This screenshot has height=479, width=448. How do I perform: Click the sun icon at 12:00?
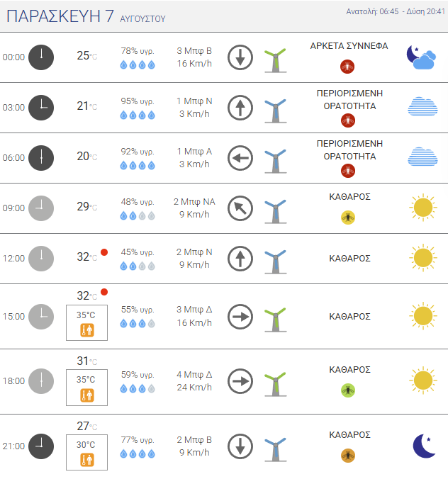(423, 258)
